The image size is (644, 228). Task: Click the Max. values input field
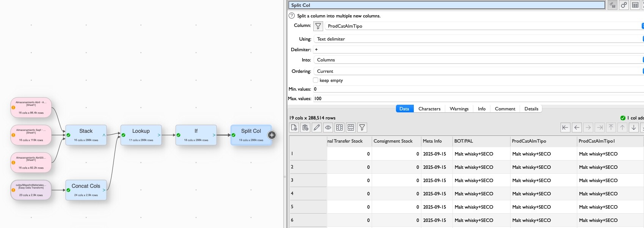pos(478,99)
